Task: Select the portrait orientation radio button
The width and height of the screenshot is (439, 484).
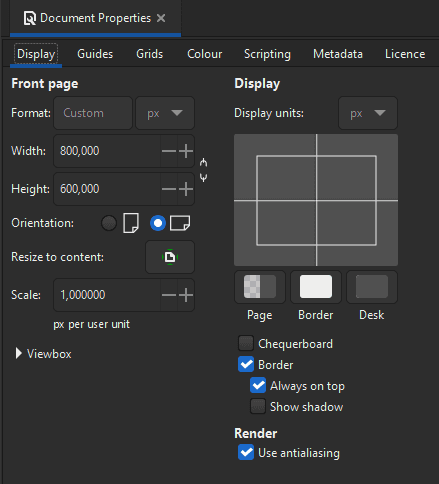Action: (x=109, y=223)
